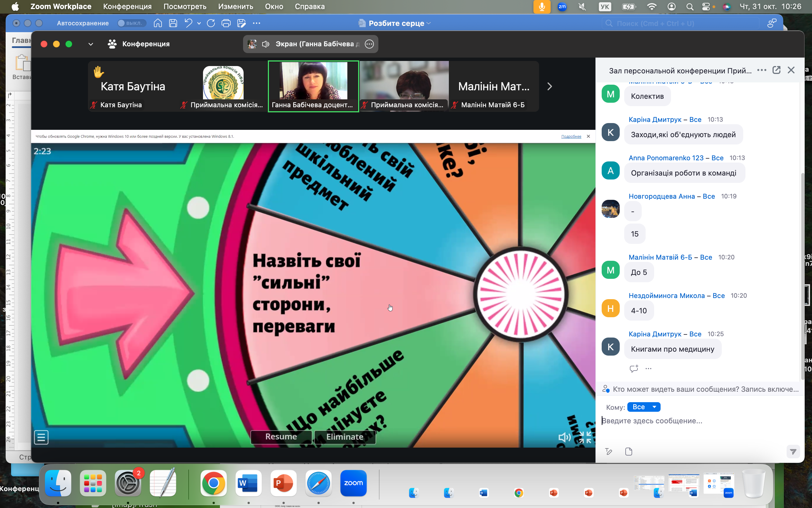Image resolution: width=812 pixels, height=508 pixels.
Task: Open the Конференция participants icon in Zoom
Action: pos(112,44)
